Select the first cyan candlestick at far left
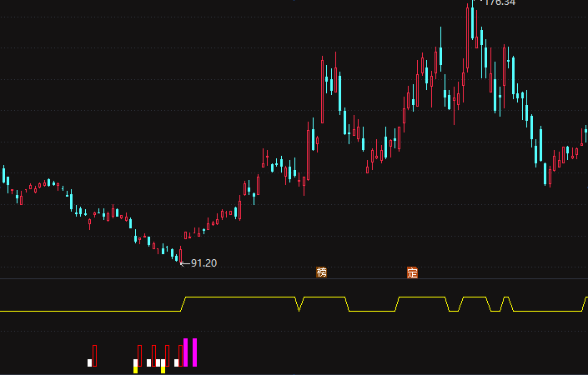The height and width of the screenshot is (375, 588). pyautogui.click(x=3, y=174)
